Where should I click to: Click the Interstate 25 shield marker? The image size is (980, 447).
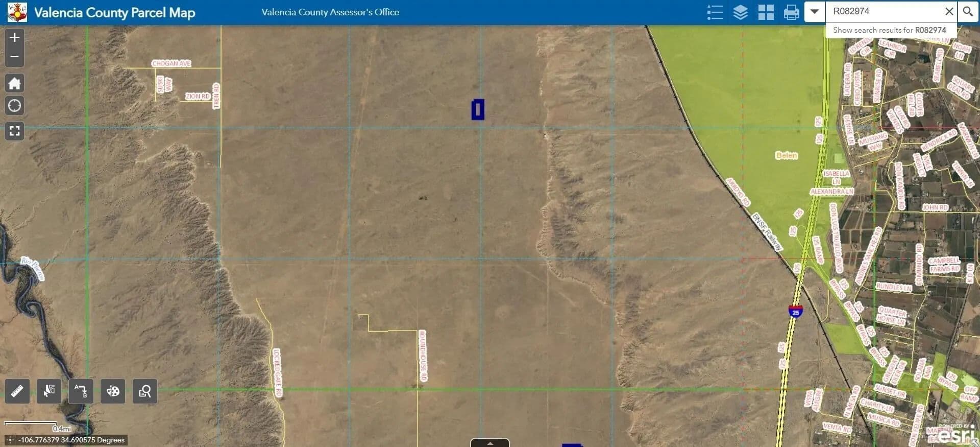[x=795, y=312]
